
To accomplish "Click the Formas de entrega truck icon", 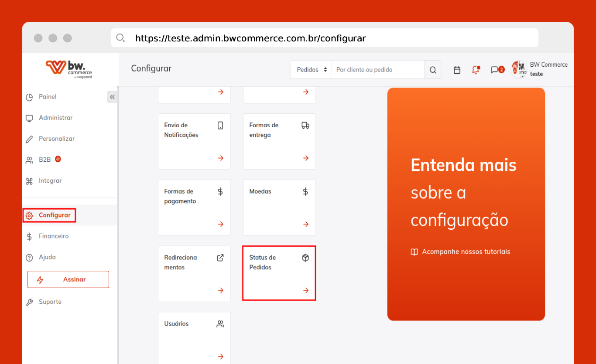I will coord(305,126).
